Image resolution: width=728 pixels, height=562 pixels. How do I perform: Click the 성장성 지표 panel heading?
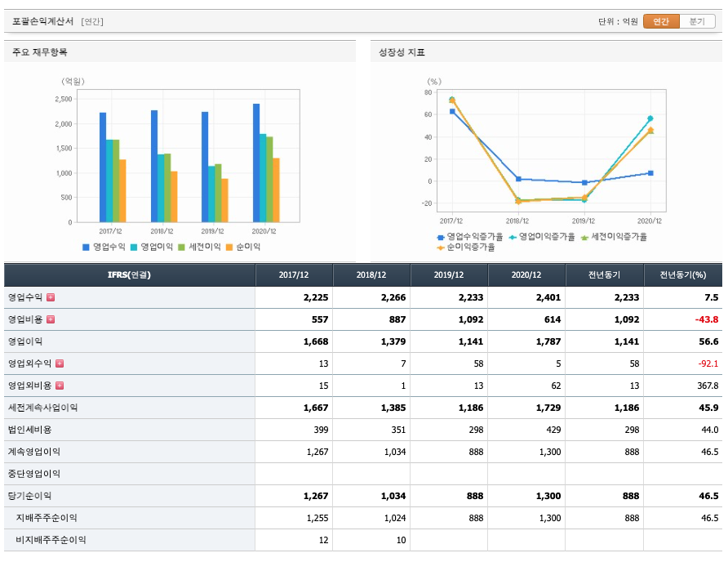coord(402,52)
